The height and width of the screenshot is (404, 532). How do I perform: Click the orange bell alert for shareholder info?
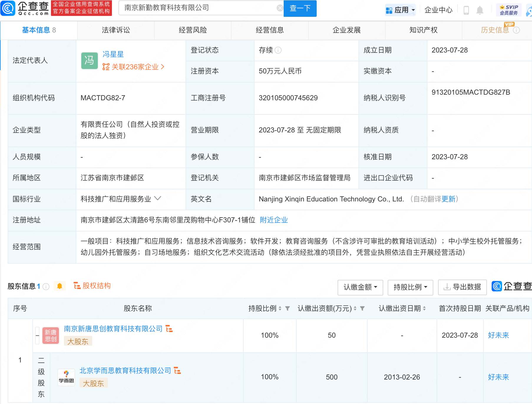pos(60,286)
